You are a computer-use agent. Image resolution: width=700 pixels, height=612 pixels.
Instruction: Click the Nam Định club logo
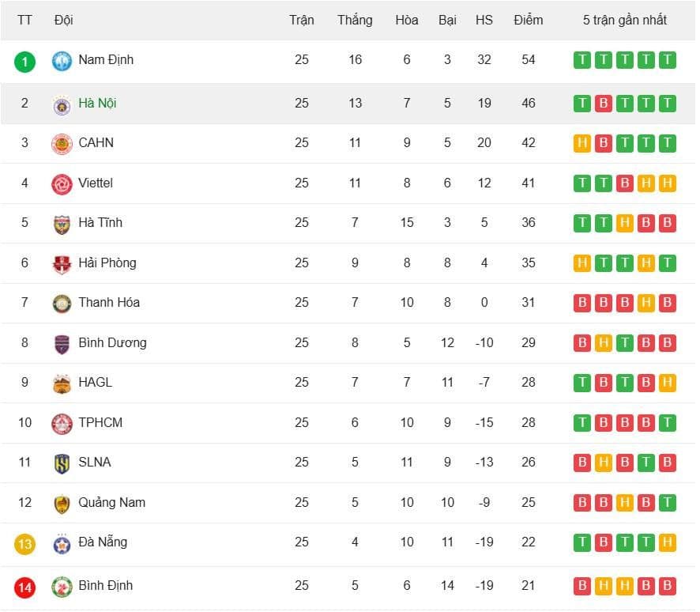[62, 61]
